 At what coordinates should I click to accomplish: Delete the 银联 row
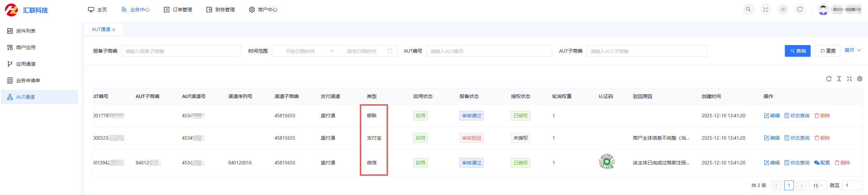click(822, 116)
